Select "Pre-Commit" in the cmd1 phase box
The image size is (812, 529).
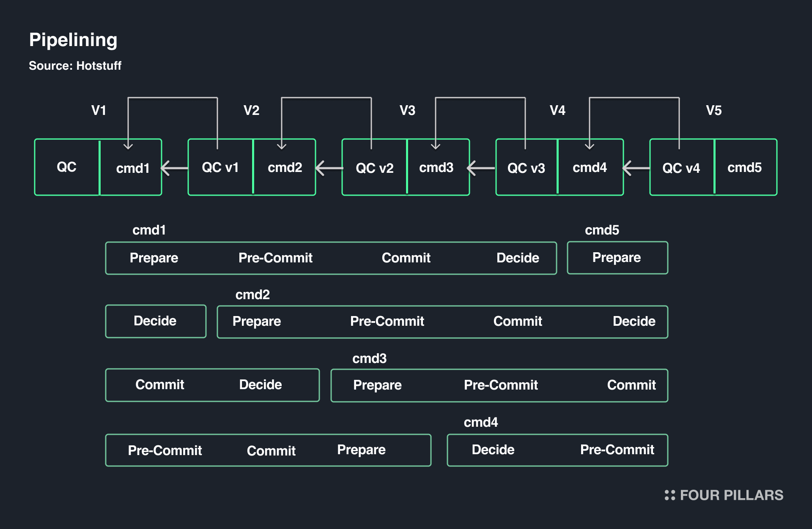pos(275,258)
